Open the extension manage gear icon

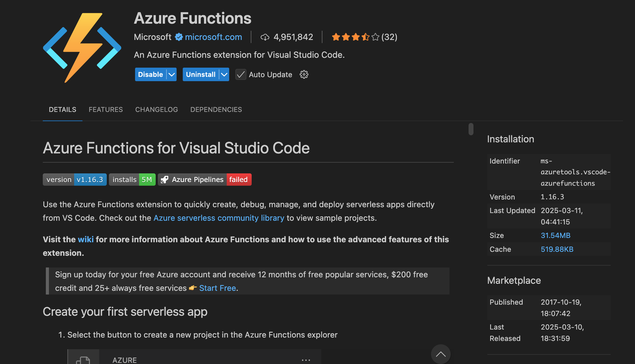click(x=304, y=74)
